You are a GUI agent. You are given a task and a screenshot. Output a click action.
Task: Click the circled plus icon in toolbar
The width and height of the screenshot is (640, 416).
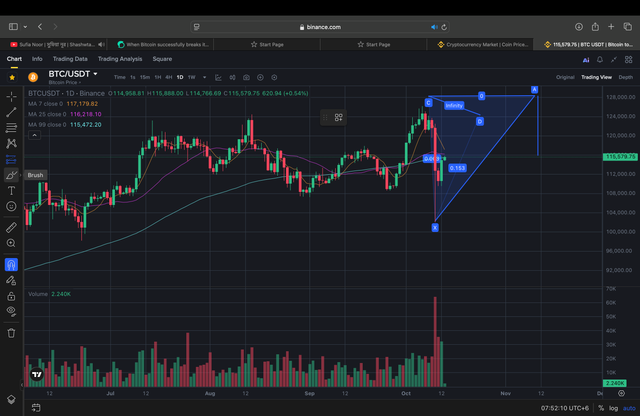[260, 77]
